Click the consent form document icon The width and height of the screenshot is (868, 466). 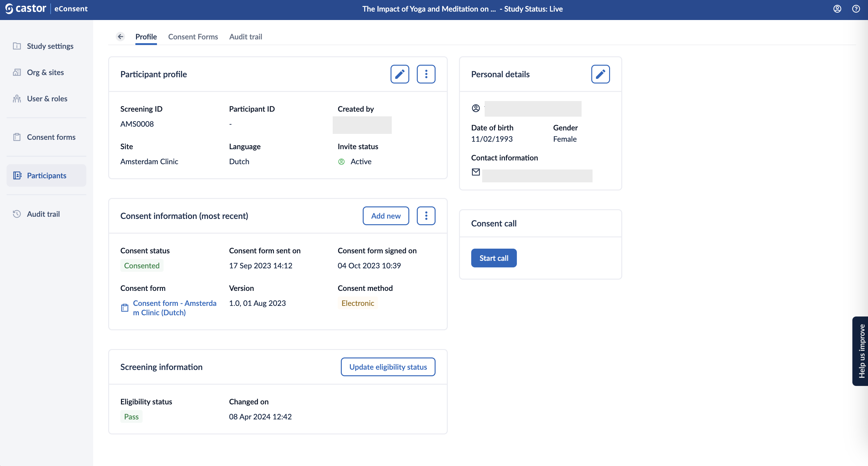[125, 308]
